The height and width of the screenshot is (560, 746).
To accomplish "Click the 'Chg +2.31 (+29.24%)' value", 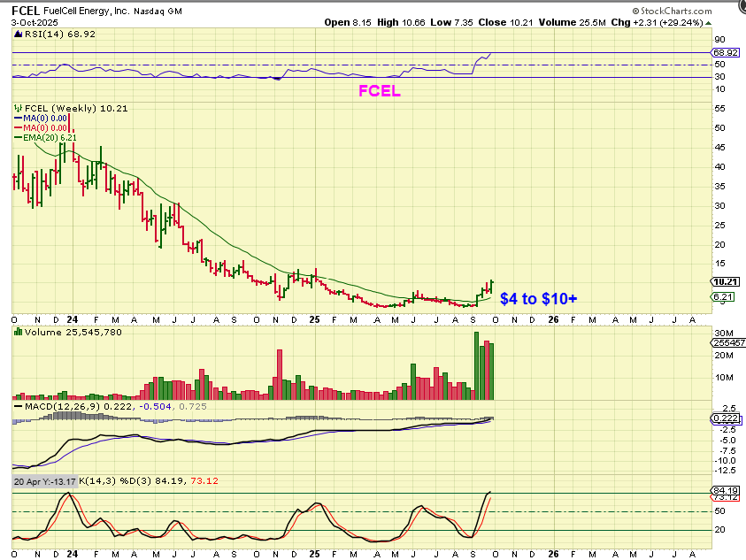I will pos(657,22).
